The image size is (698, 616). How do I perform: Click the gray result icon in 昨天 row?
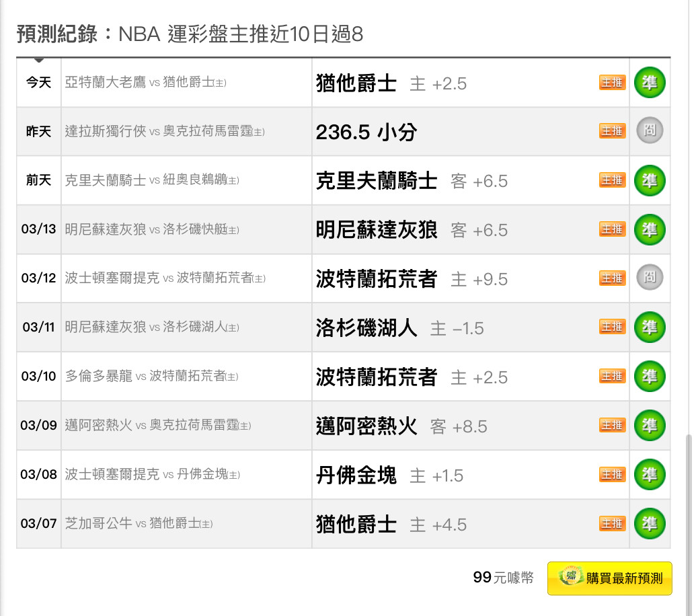[x=650, y=130]
